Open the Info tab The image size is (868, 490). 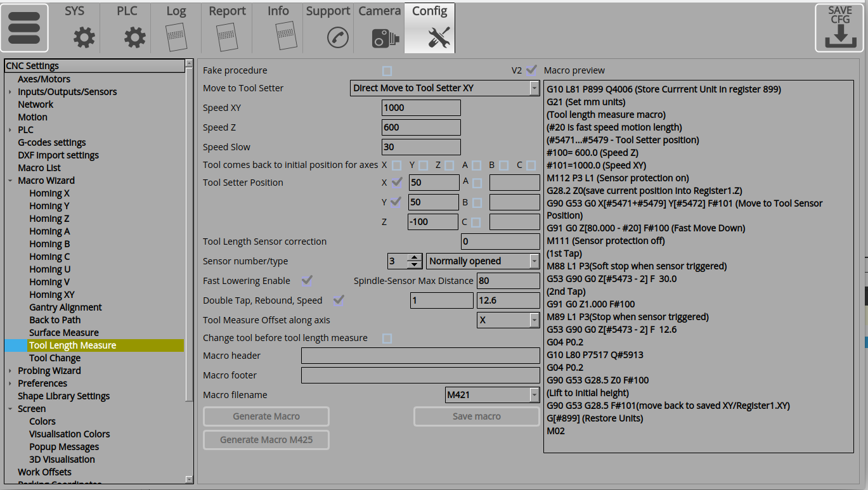click(x=278, y=11)
